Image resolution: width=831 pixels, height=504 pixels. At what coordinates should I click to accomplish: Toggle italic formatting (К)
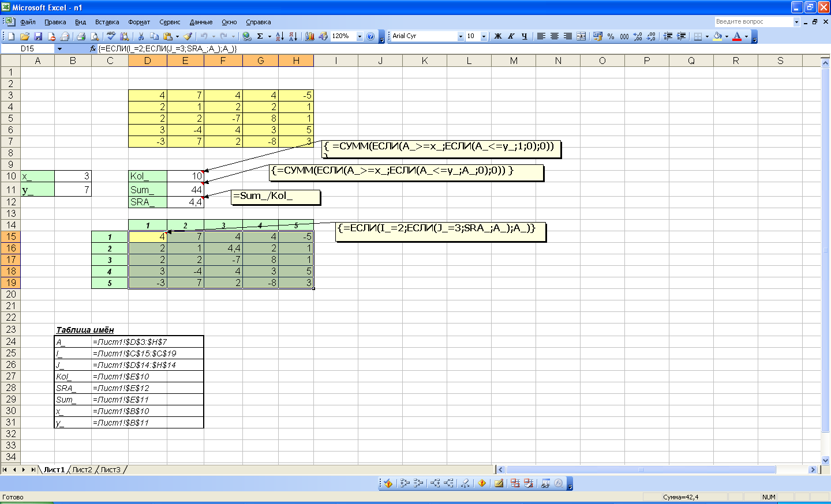(x=511, y=36)
